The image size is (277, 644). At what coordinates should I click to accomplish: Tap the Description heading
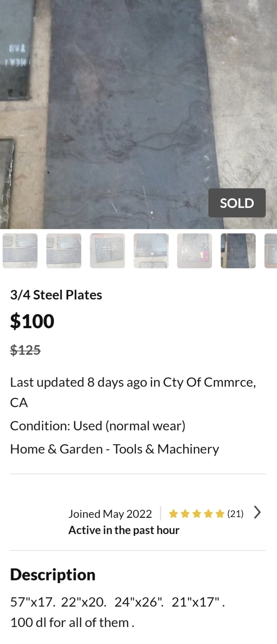[53, 575]
